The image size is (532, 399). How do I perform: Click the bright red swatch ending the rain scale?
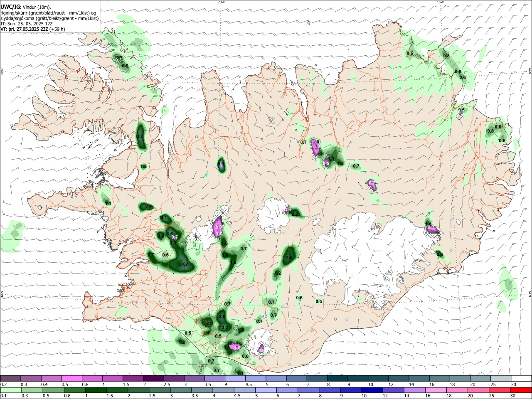(520, 389)
